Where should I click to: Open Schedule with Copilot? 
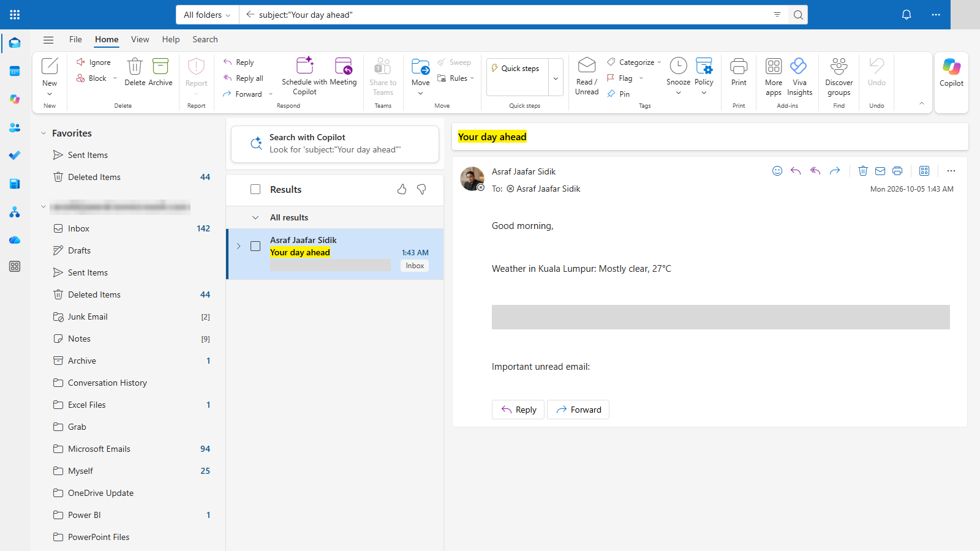tap(304, 76)
